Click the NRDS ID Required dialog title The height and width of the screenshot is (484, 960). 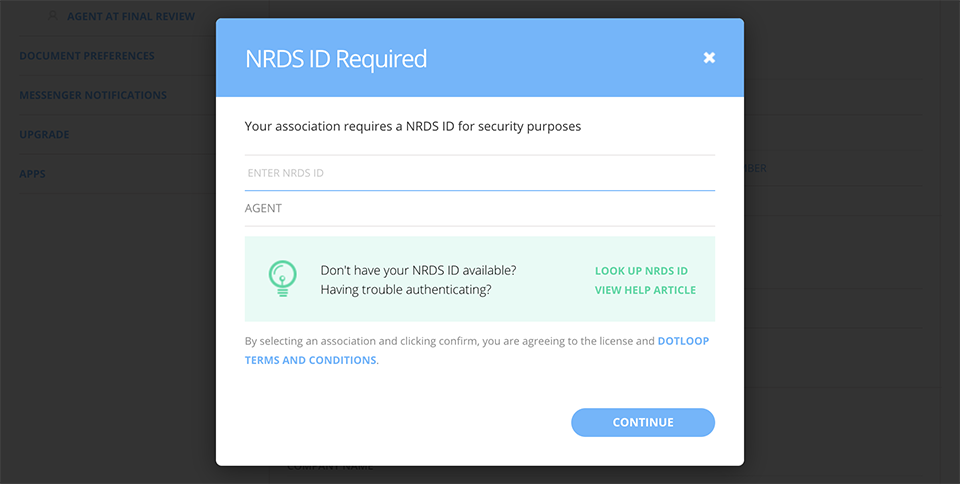click(336, 59)
